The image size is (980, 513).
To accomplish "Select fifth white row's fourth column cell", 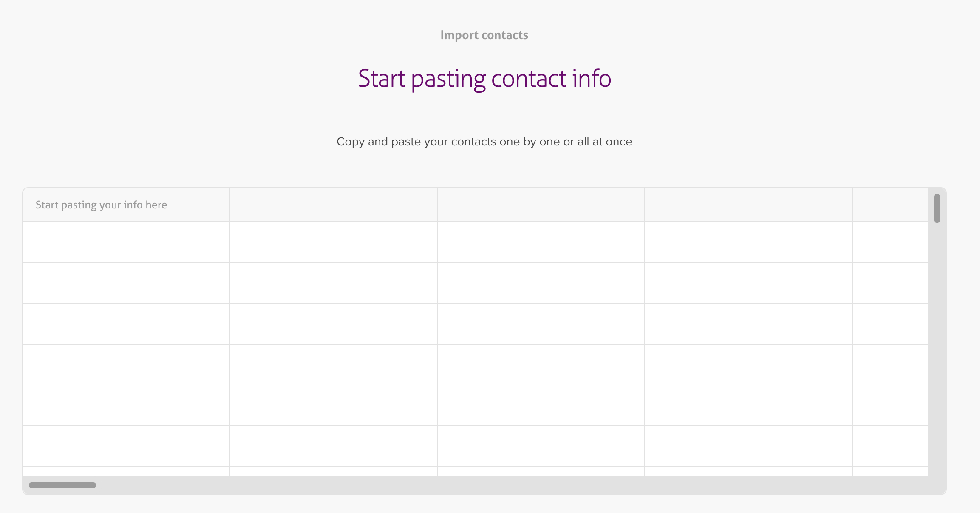I will [748, 405].
